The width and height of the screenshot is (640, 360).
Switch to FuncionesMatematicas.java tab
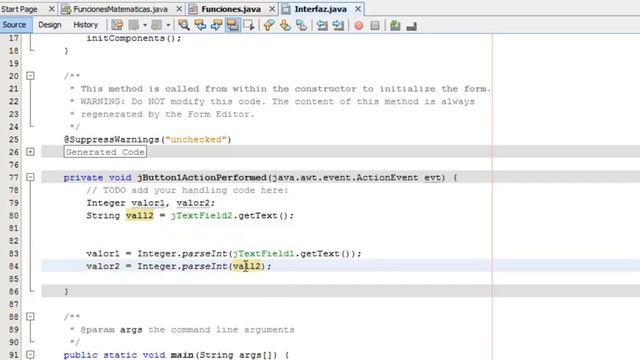[x=120, y=9]
